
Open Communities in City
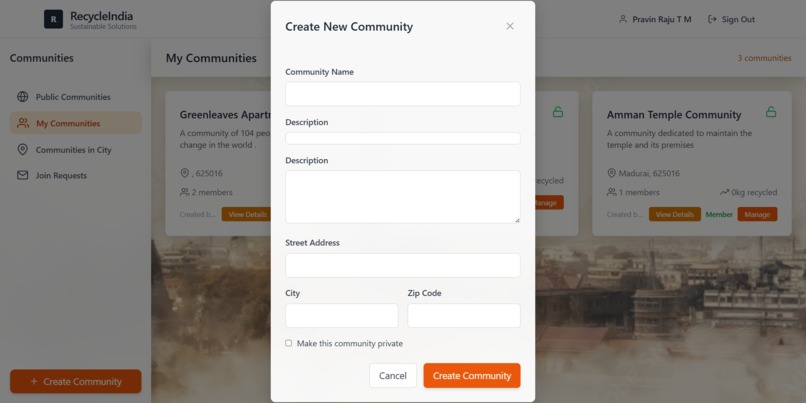(76, 150)
